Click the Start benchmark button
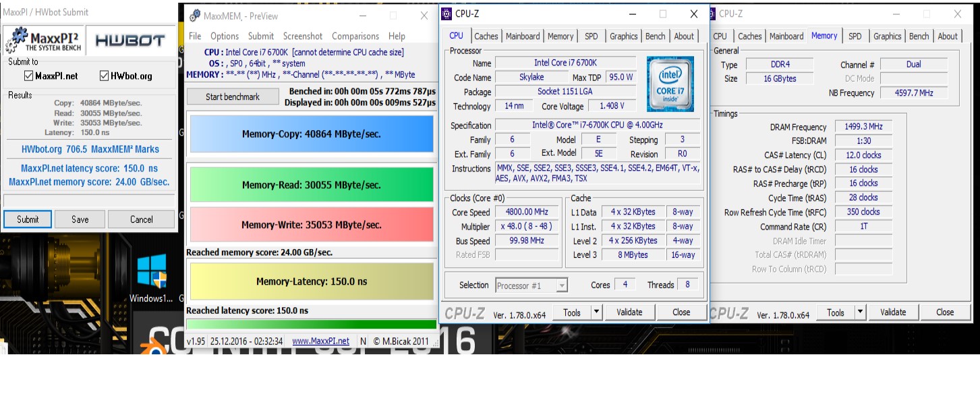Screen dimensions: 980x411 [x=233, y=97]
